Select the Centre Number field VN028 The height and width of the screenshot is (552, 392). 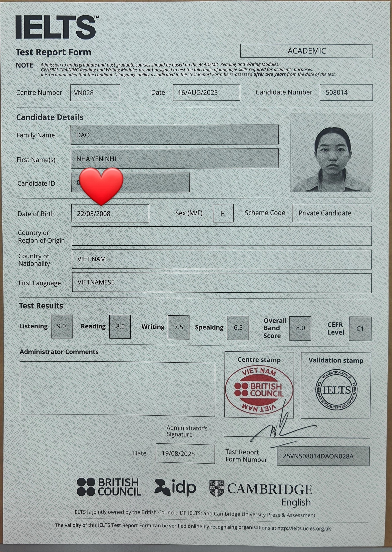(x=95, y=93)
